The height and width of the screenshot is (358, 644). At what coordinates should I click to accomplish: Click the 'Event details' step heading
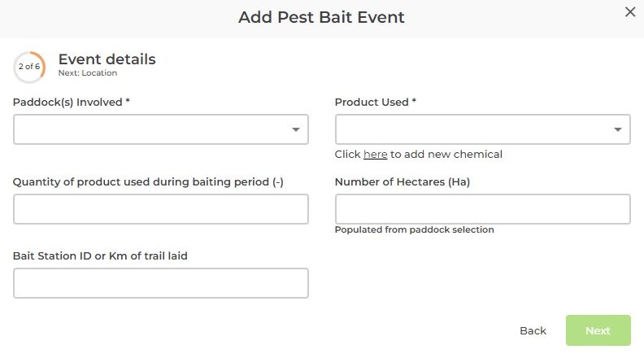107,59
